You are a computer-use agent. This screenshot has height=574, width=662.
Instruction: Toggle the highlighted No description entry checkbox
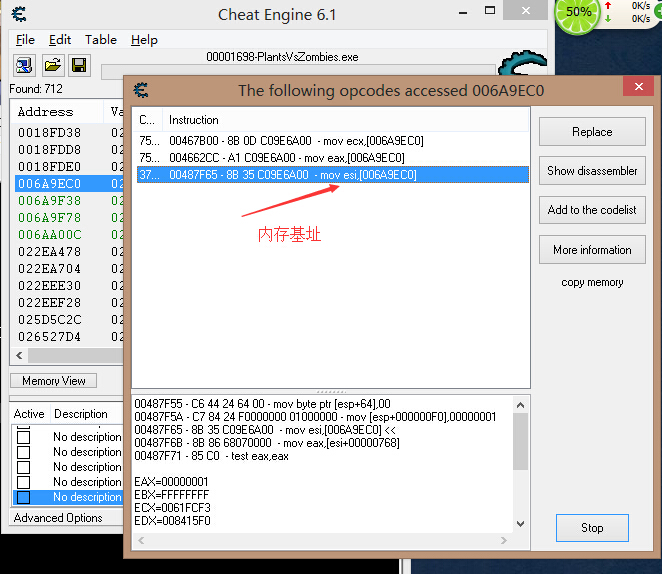click(x=24, y=497)
